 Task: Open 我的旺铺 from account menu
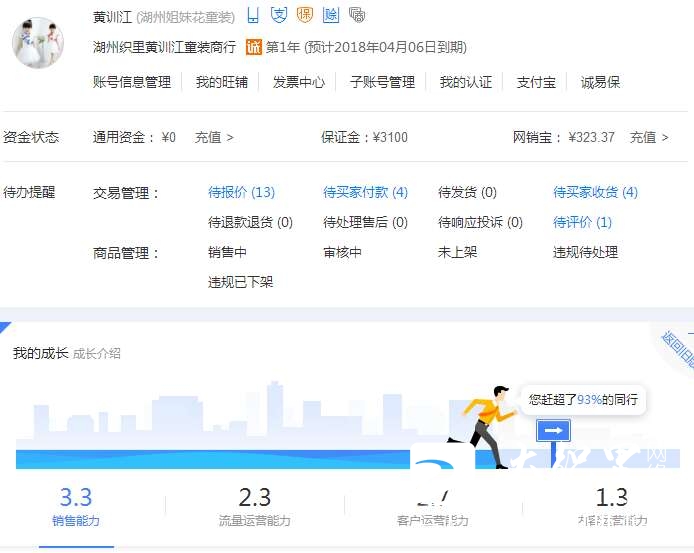pos(221,82)
